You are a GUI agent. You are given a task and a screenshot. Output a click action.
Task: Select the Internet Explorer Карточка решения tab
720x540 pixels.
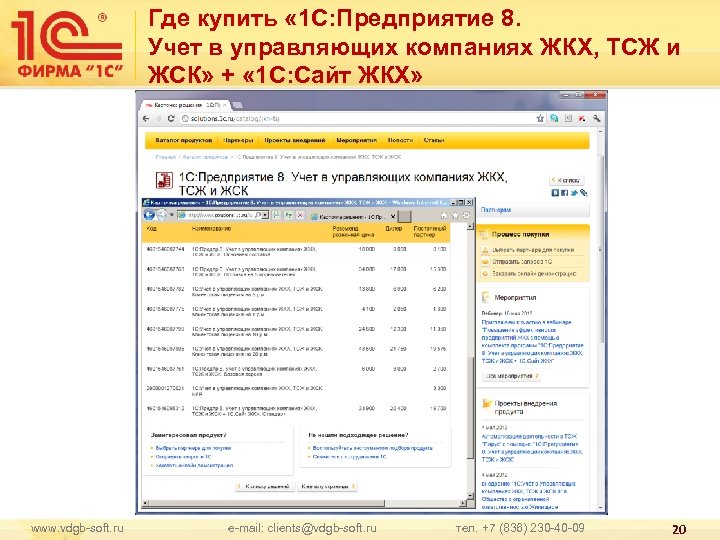click(353, 216)
